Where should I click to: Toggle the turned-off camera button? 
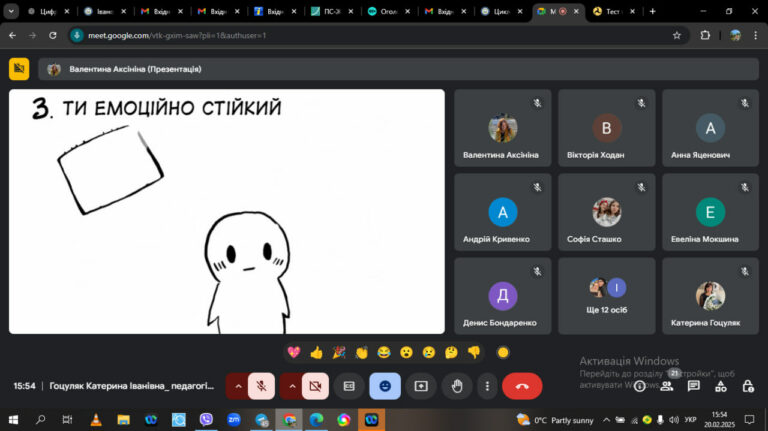pyautogui.click(x=315, y=386)
